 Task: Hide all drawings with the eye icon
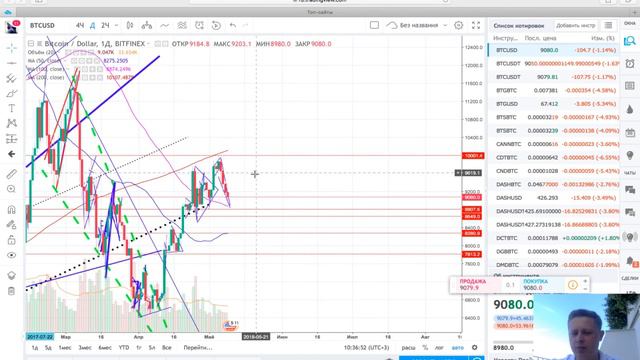pos(11,255)
